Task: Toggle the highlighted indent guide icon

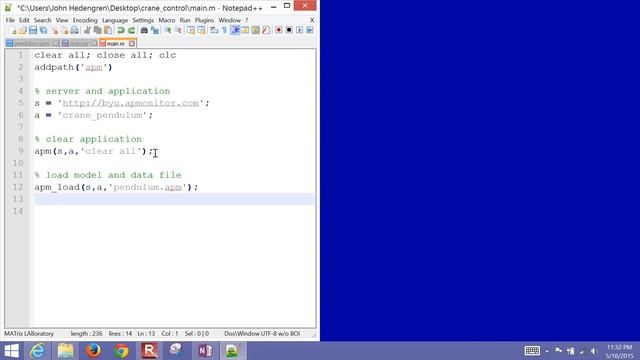Action: (x=235, y=30)
